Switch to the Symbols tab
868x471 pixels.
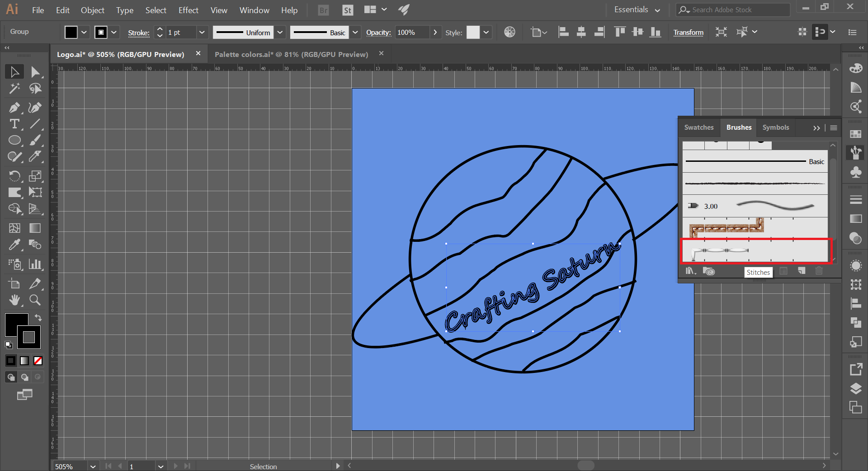[775, 127]
